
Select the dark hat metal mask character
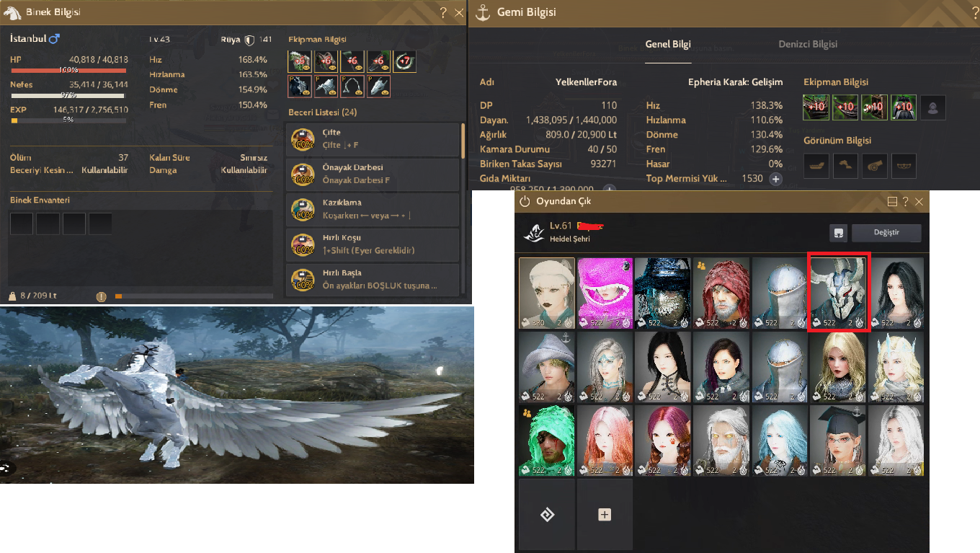663,293
